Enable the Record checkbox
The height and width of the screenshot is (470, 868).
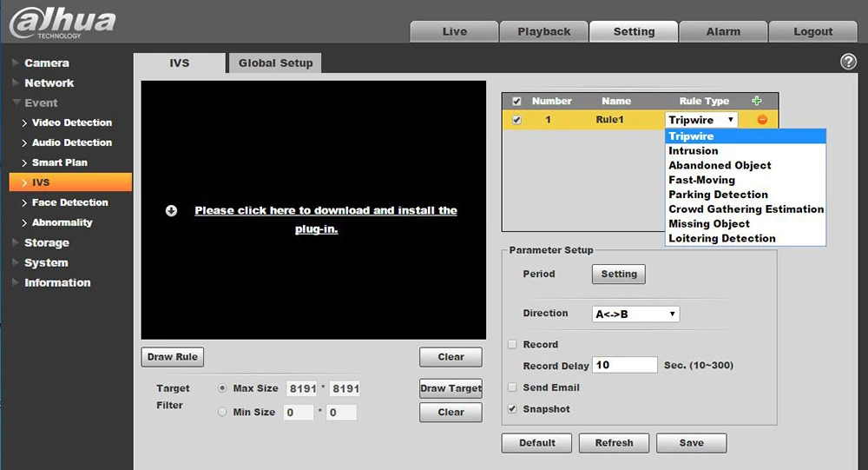[x=513, y=344]
